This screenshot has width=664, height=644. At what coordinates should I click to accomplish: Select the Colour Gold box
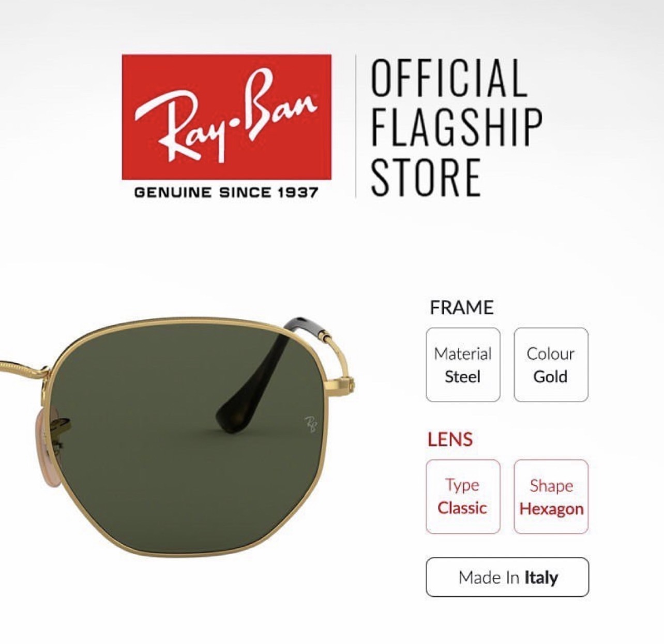(551, 365)
